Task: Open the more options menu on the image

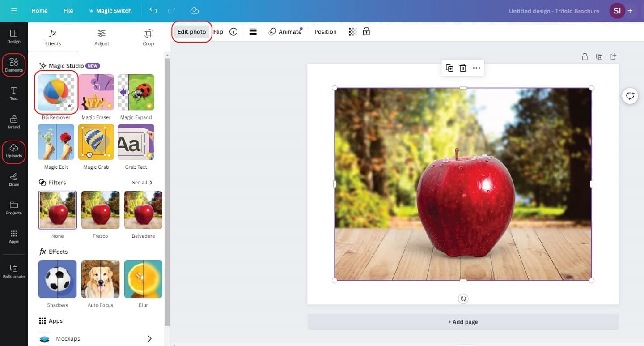Action: pos(476,68)
